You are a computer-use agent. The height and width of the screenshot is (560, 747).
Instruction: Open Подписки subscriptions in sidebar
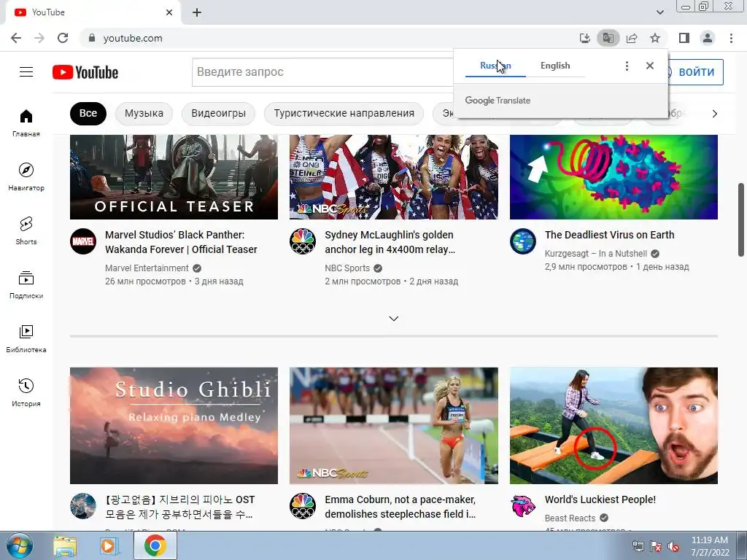coord(26,285)
